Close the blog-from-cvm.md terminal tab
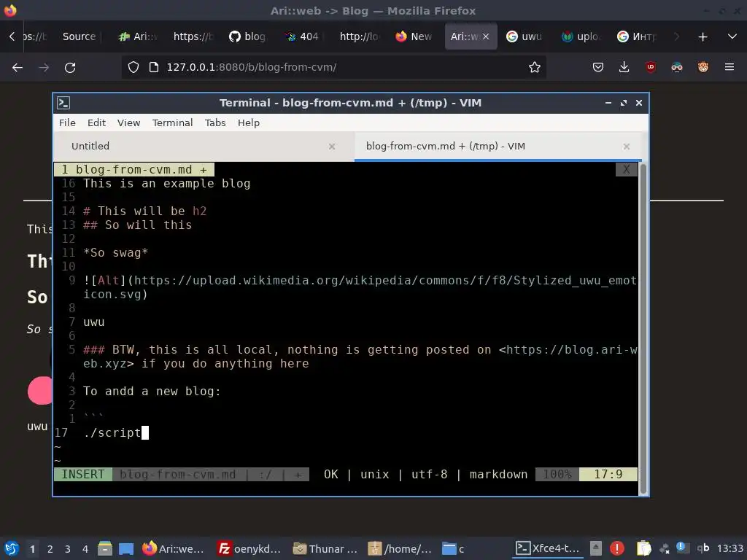747x560 pixels. (x=627, y=147)
